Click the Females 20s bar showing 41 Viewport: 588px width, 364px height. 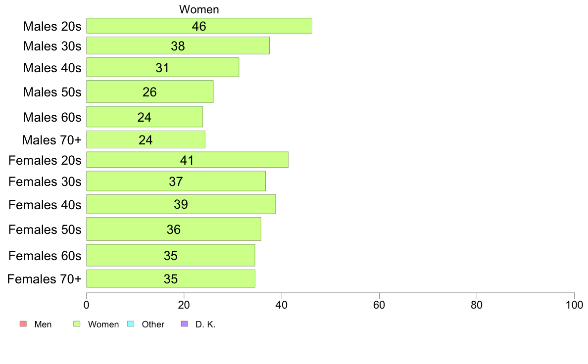pyautogui.click(x=188, y=160)
